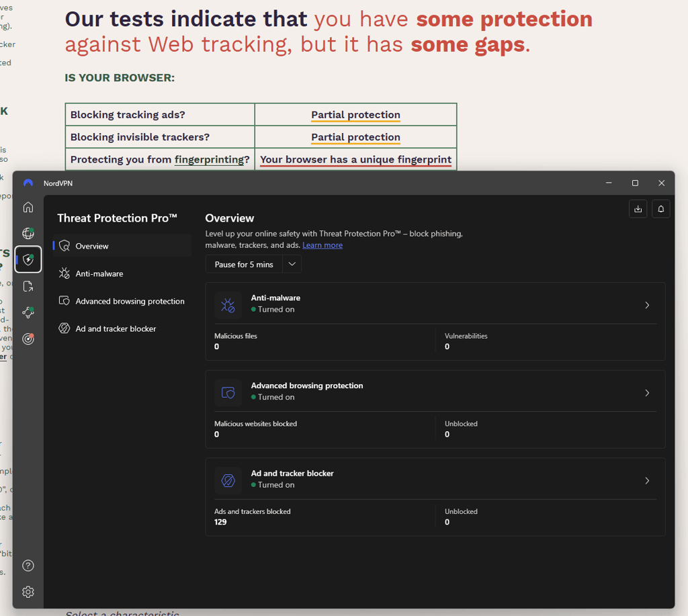The width and height of the screenshot is (688, 616).
Task: Click the download updates icon button
Action: (638, 209)
